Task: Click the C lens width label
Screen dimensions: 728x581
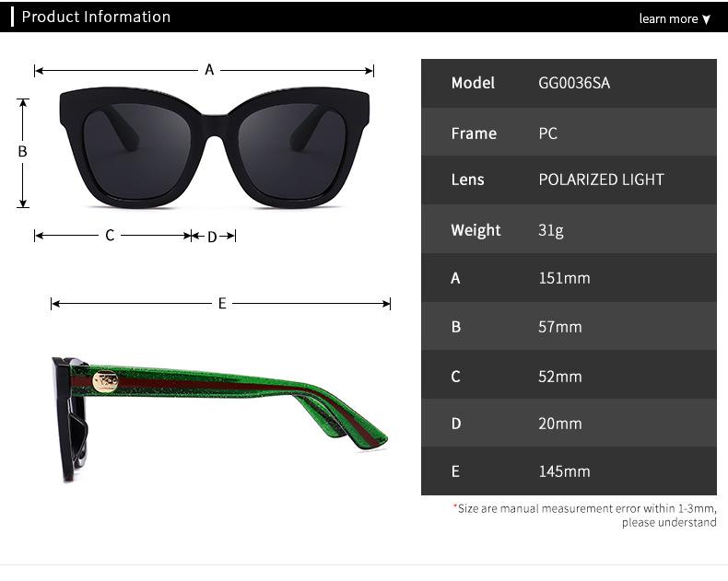Action: click(110, 236)
